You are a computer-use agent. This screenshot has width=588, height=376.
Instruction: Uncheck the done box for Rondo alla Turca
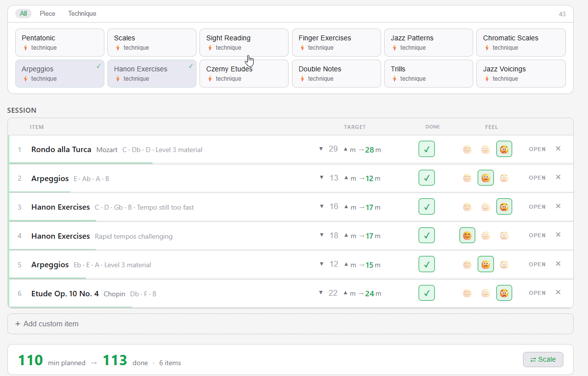[426, 149]
